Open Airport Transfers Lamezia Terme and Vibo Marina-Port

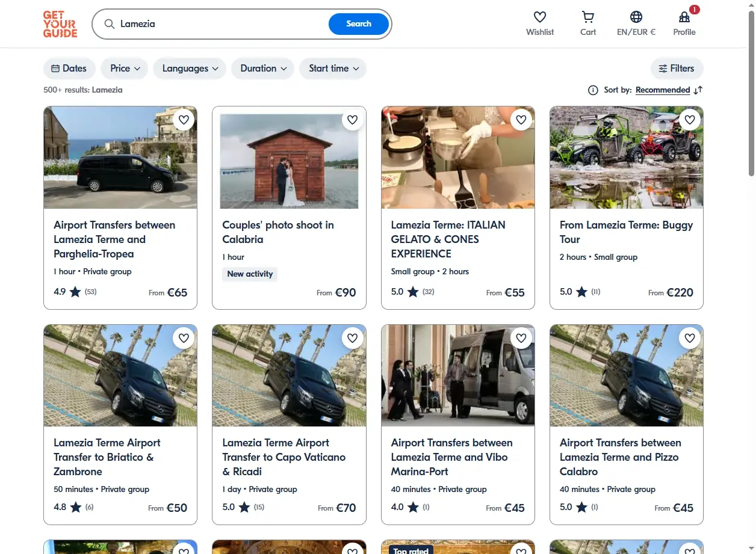pos(452,457)
